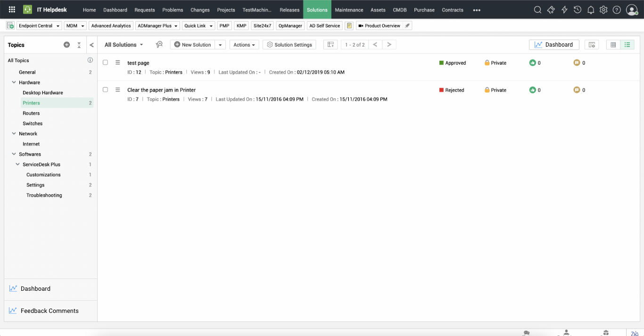
Task: Open the admin settings gear icon
Action: [603, 10]
